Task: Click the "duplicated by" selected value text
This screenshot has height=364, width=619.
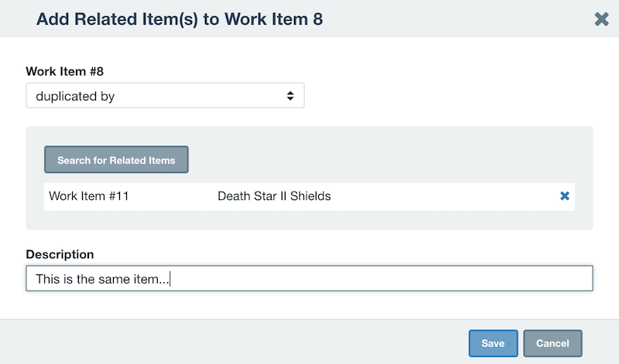Action: 75,97
